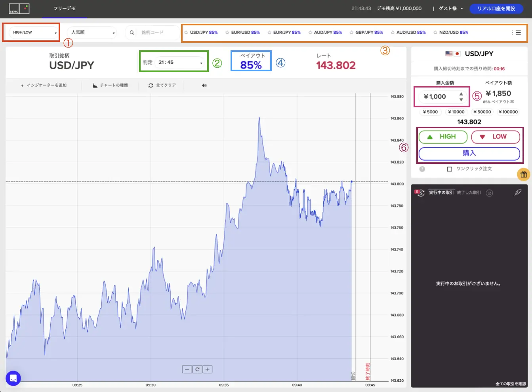532x392 pixels.
Task: Open the chat support bubble
Action: point(13,378)
